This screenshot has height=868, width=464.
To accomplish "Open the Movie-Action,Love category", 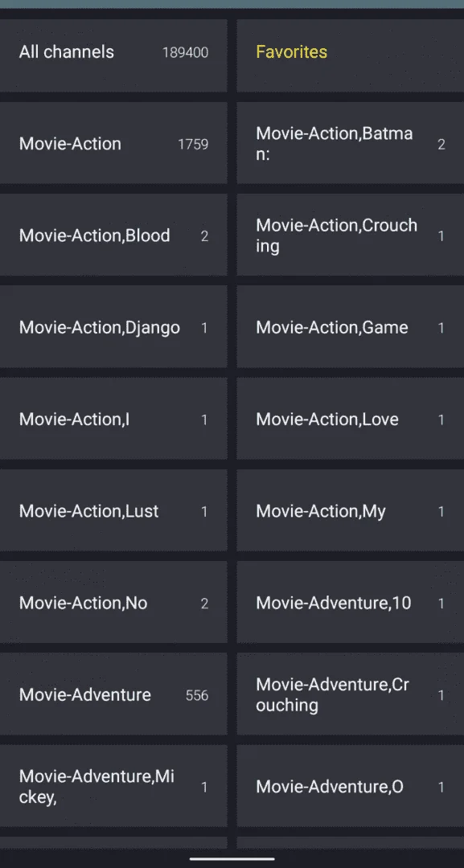I will click(x=351, y=419).
